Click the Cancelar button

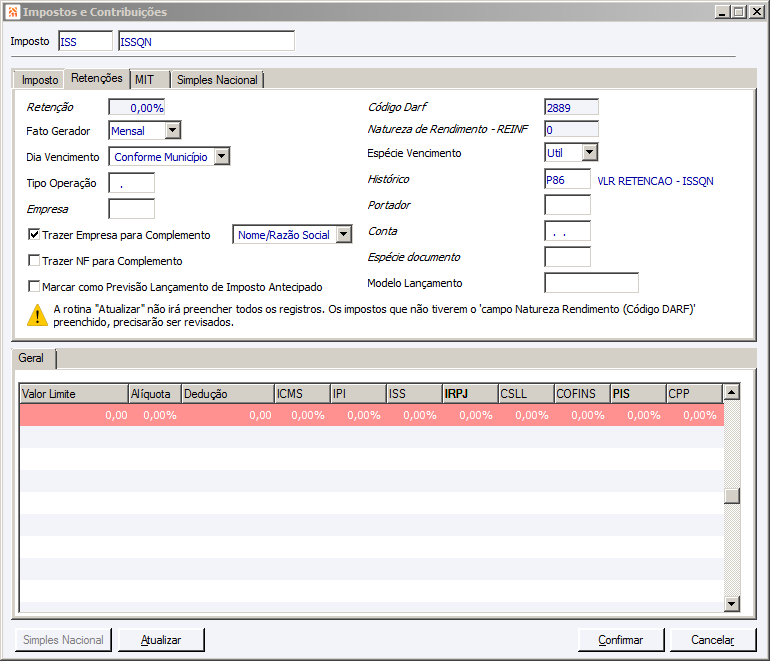pos(713,640)
